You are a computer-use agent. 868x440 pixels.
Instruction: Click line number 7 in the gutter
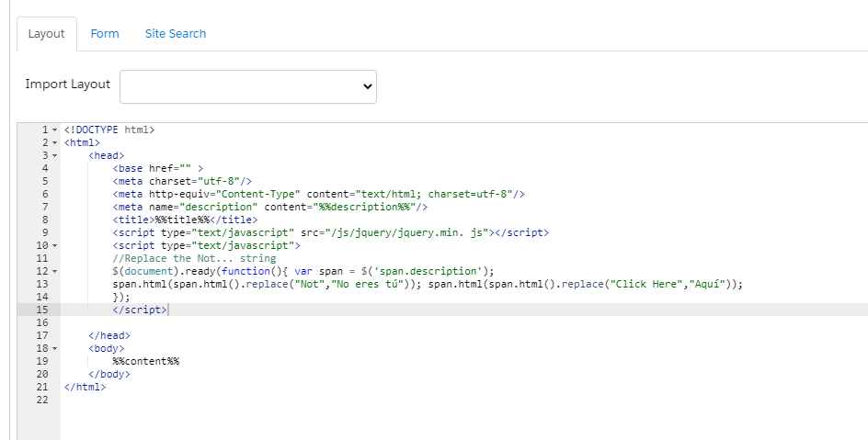click(45, 207)
